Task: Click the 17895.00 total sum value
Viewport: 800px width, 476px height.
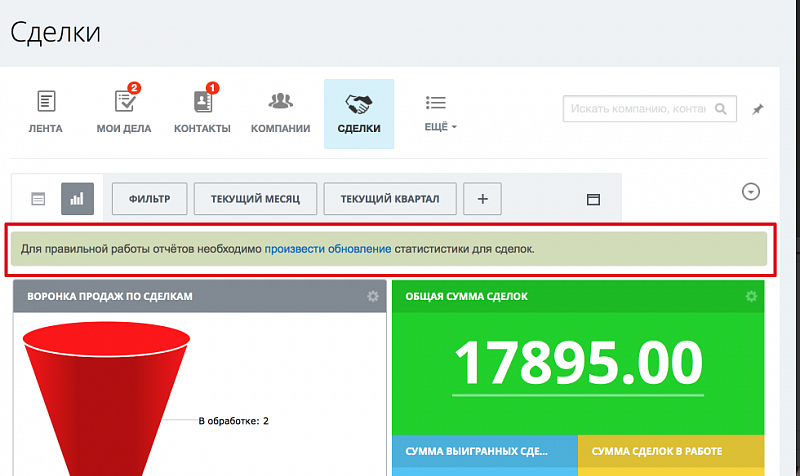Action: (x=578, y=364)
